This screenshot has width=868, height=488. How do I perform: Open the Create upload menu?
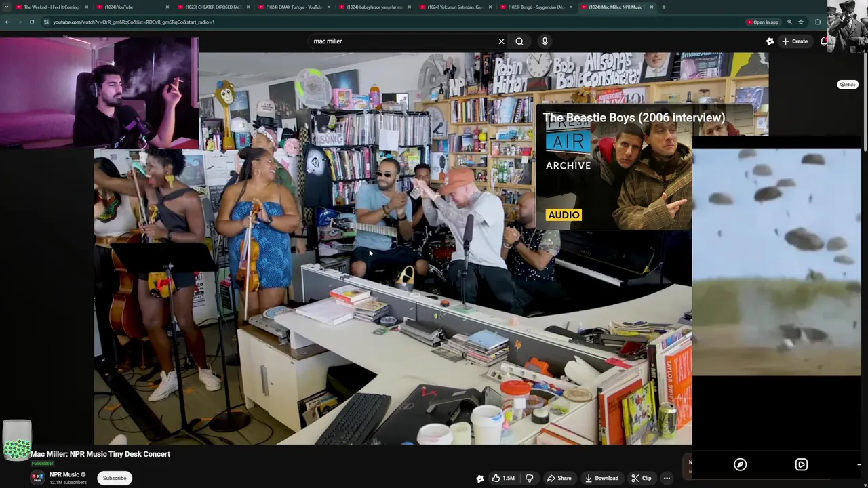(795, 41)
